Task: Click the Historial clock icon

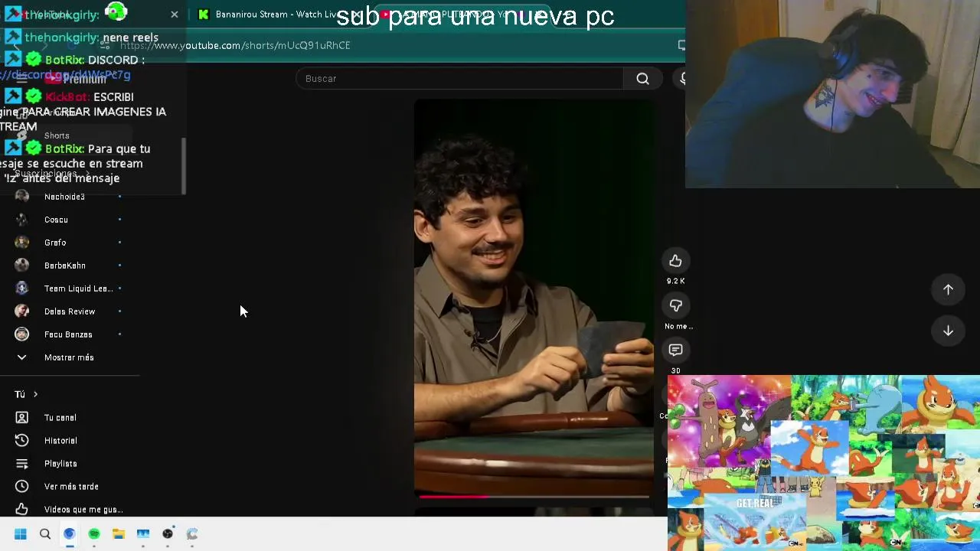Action: pos(21,441)
